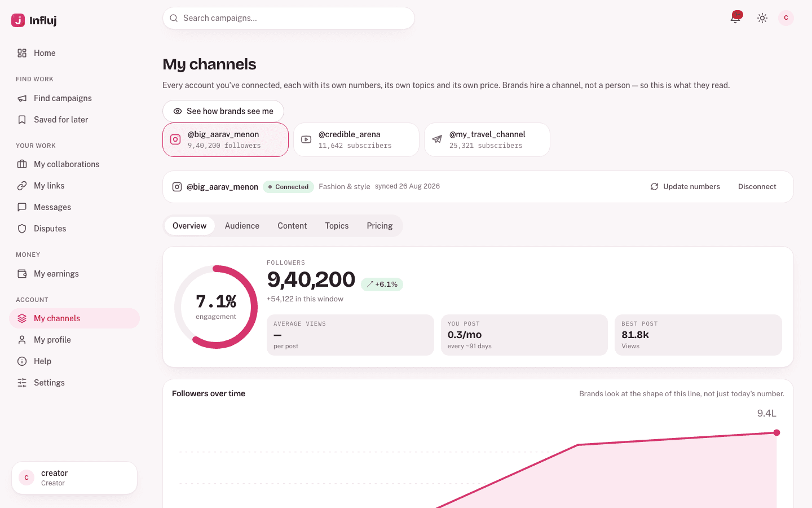Click the Find campaigns megaphone icon
The width and height of the screenshot is (812, 508).
coord(22,98)
